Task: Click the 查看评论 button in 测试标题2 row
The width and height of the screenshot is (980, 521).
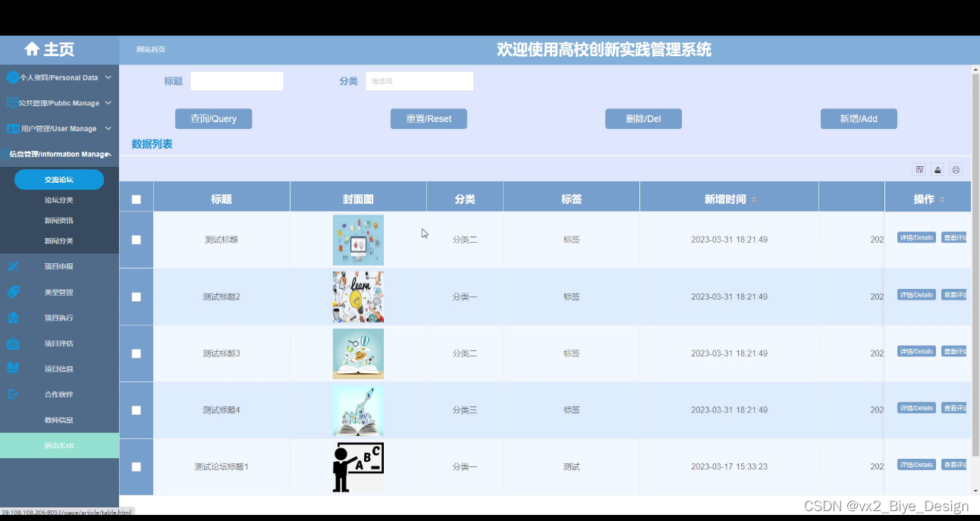Action: [954, 294]
